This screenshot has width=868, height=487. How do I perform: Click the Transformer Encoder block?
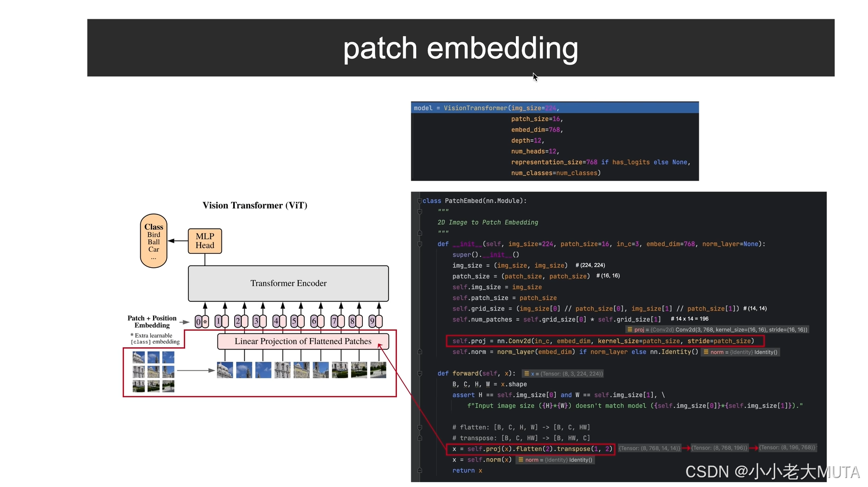pyautogui.click(x=288, y=283)
